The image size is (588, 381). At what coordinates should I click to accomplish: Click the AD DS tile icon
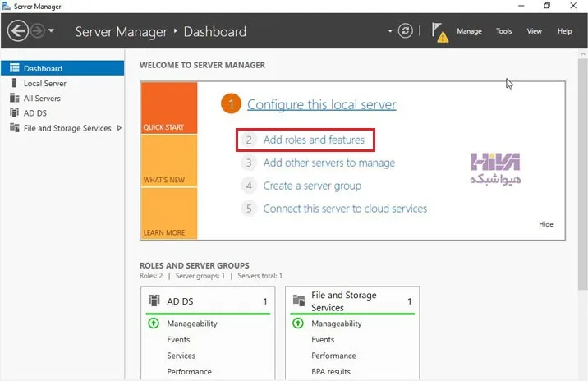click(x=154, y=301)
